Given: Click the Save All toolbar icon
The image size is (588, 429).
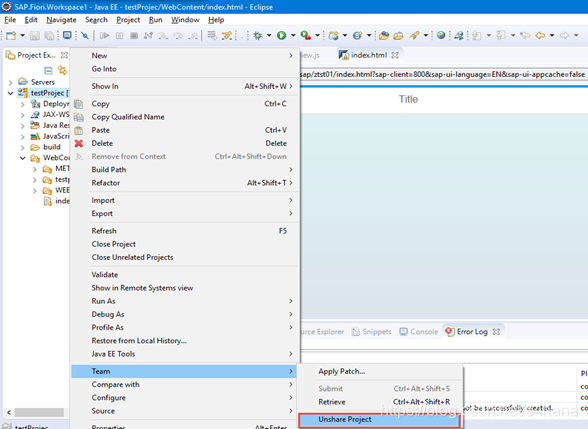Looking at the screenshot, I should click(49, 36).
